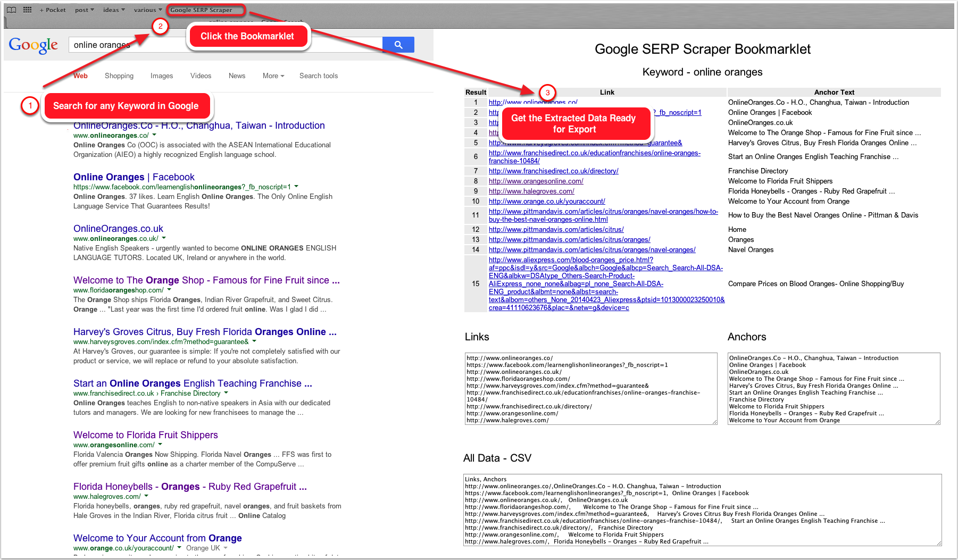Click the Google logo

coord(33,45)
